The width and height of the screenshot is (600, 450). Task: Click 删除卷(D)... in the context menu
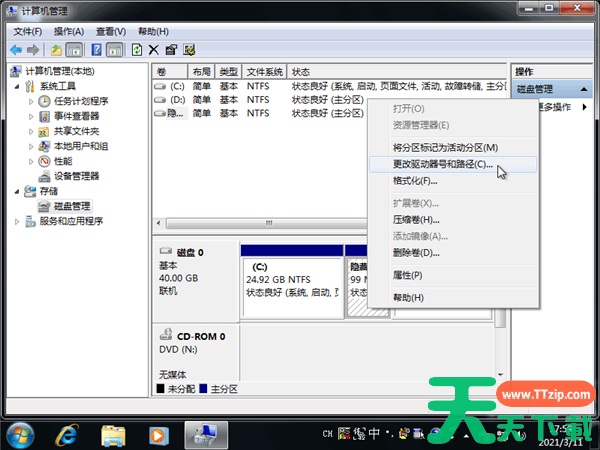click(416, 252)
